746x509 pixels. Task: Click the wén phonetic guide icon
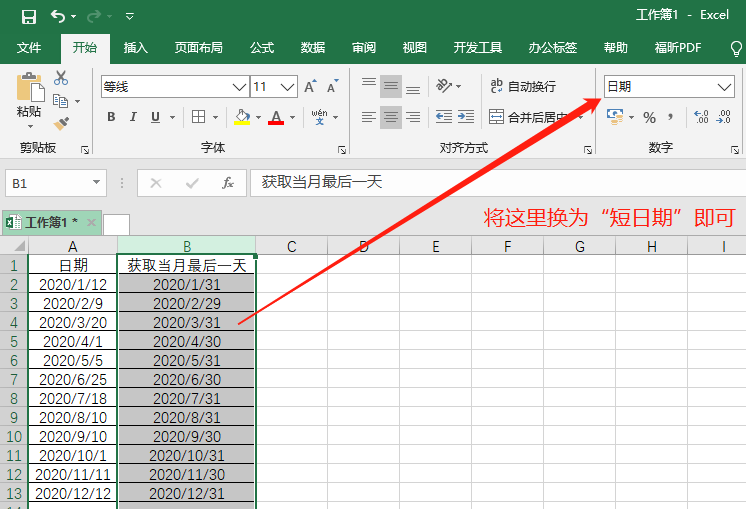click(x=319, y=117)
